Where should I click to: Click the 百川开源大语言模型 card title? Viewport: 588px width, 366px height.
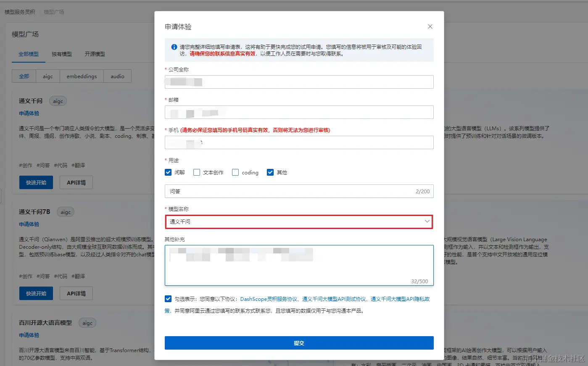tap(45, 323)
